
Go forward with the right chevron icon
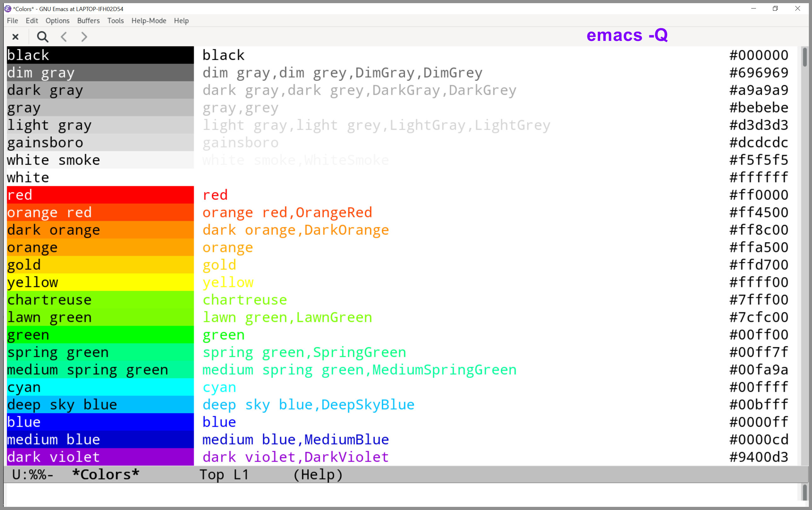(x=84, y=37)
